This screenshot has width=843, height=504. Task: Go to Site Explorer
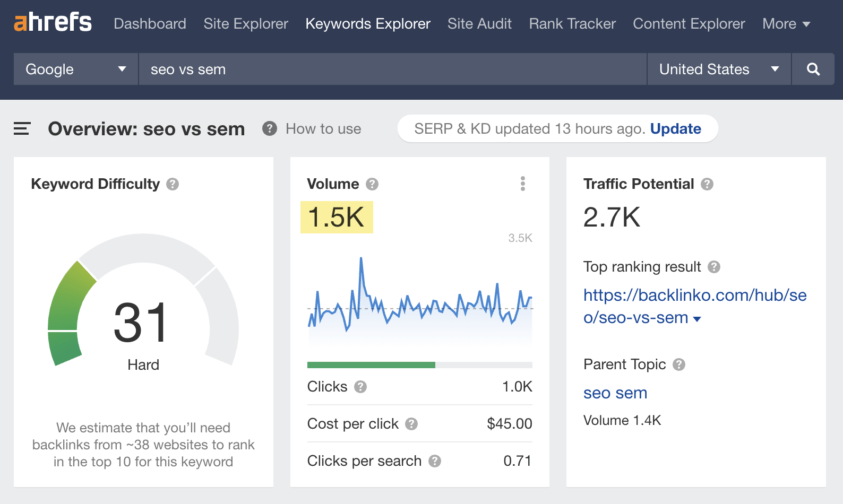[x=246, y=24]
